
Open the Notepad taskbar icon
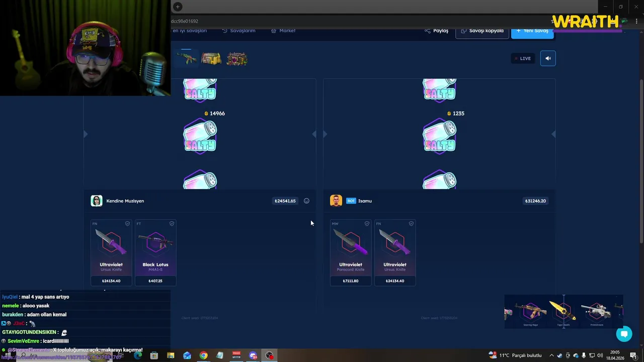(x=220, y=355)
